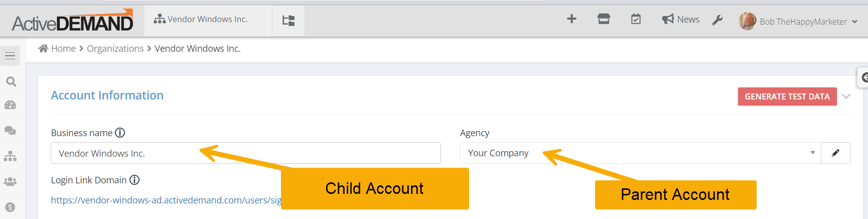The width and height of the screenshot is (868, 219).
Task: Open the organization hierarchy sidebar icon
Action: coord(10,156)
